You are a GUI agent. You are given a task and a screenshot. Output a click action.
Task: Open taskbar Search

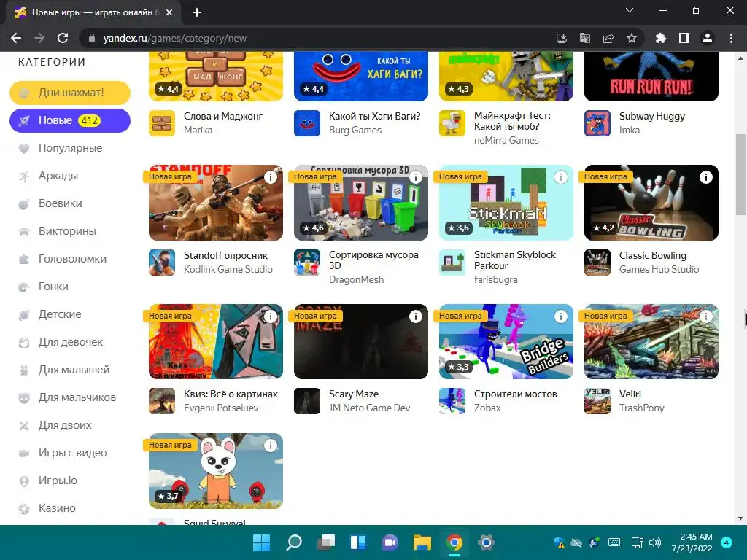(x=294, y=542)
